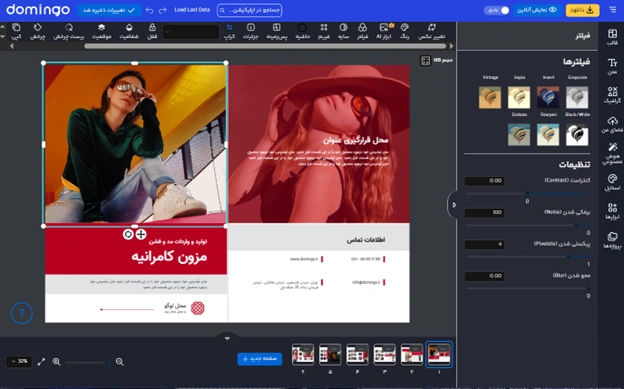Click the Online preview (نمایش آنلاین) button

pyautogui.click(x=537, y=10)
